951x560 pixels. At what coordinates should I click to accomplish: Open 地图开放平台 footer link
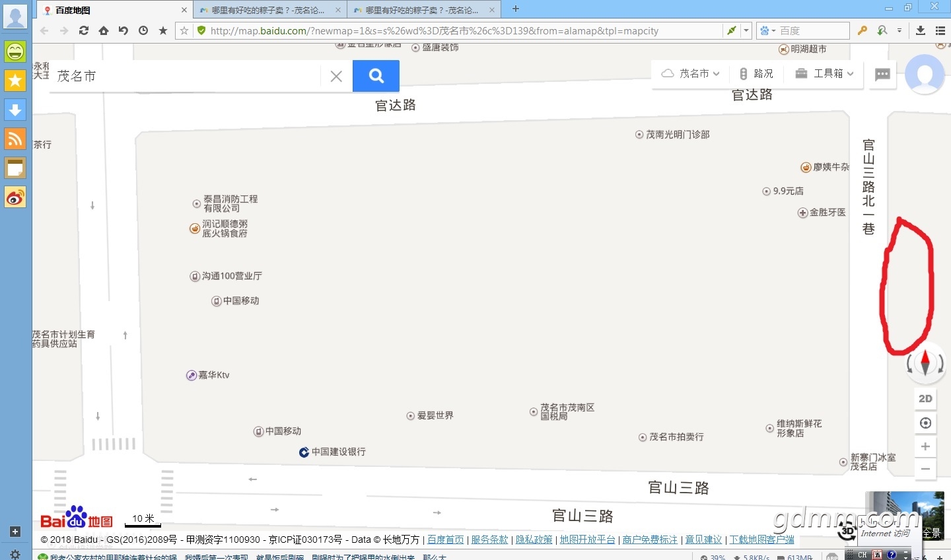pyautogui.click(x=587, y=540)
